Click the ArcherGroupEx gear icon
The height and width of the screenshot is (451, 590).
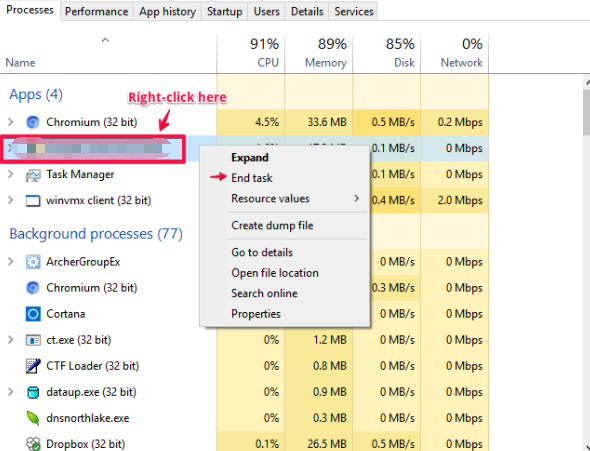pos(33,262)
